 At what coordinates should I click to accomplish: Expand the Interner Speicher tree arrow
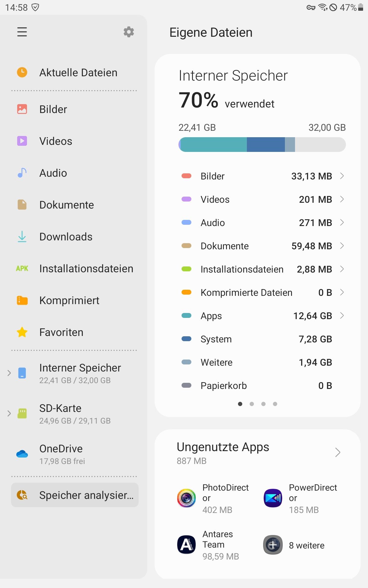(x=9, y=373)
